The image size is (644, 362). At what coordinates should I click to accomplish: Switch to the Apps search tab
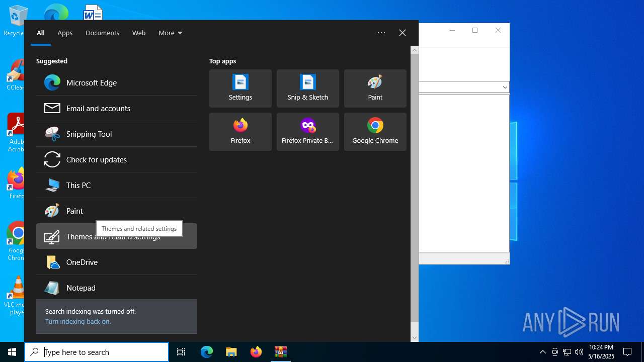click(x=65, y=33)
